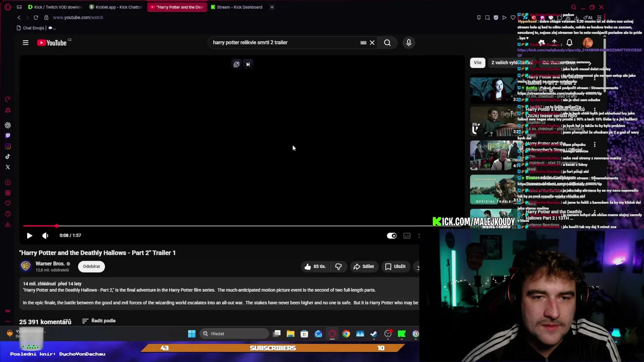Screen dimensions: 644x362
Task: Open options for the first recommended video
Action: click(595, 79)
